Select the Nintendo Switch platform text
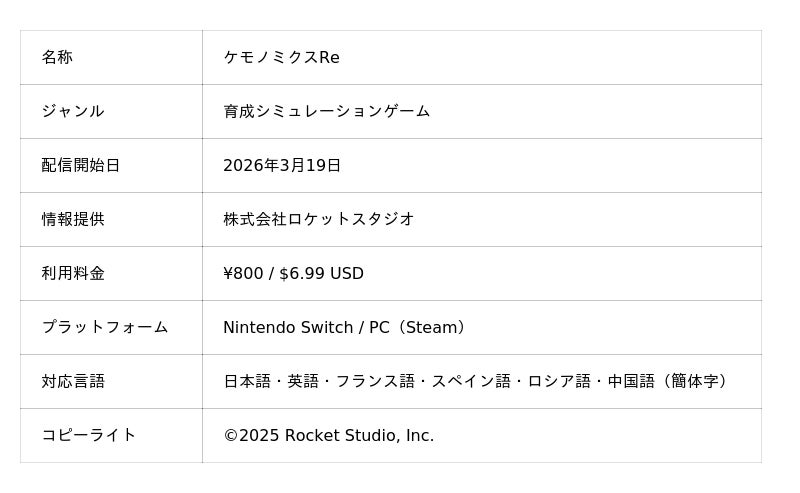The image size is (800, 493). click(x=288, y=328)
